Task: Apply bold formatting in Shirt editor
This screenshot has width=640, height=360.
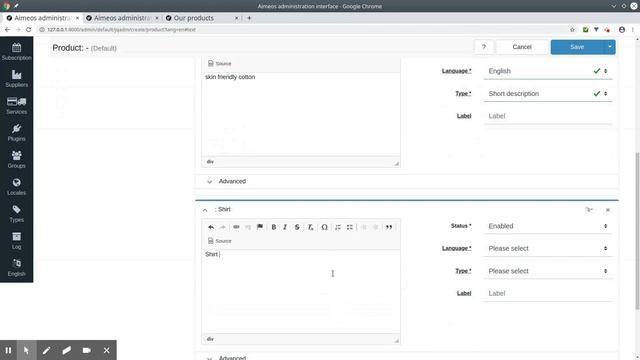Action: pyautogui.click(x=273, y=227)
